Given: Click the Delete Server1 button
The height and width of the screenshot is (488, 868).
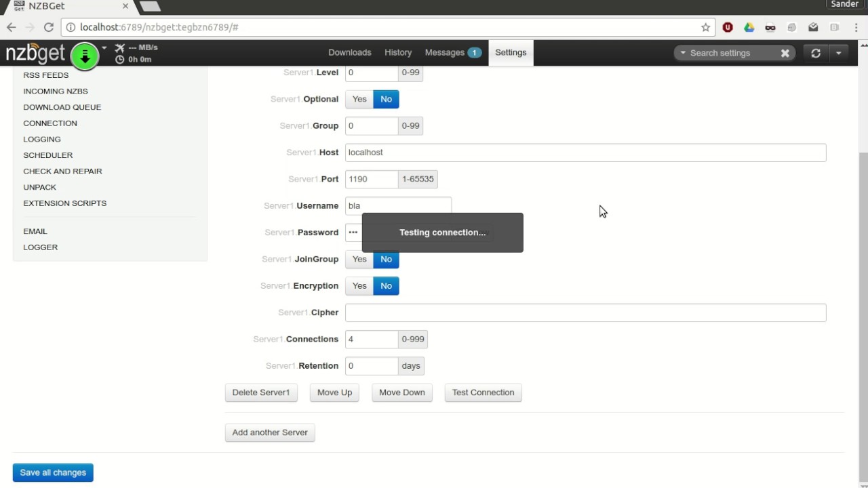Looking at the screenshot, I should 261,392.
